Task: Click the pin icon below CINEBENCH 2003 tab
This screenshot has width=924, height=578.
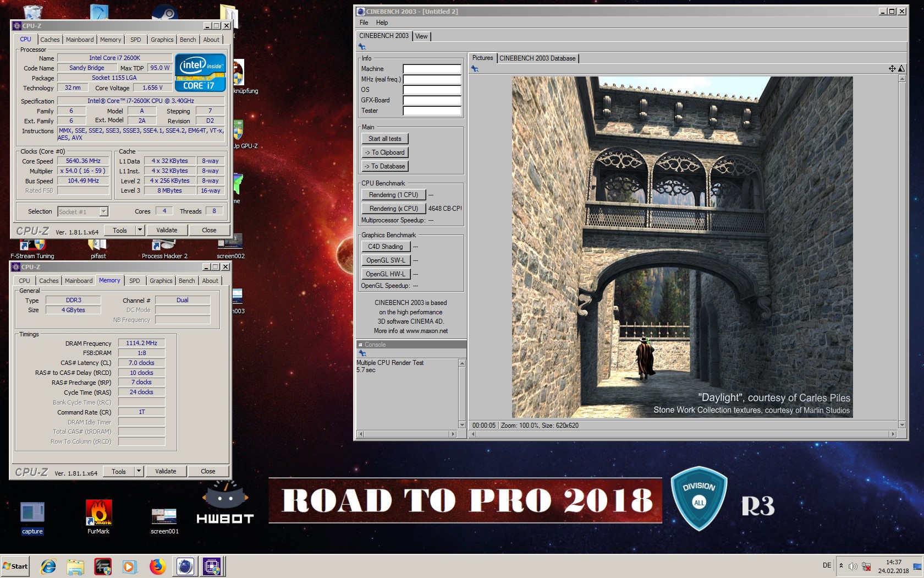Action: [362, 47]
